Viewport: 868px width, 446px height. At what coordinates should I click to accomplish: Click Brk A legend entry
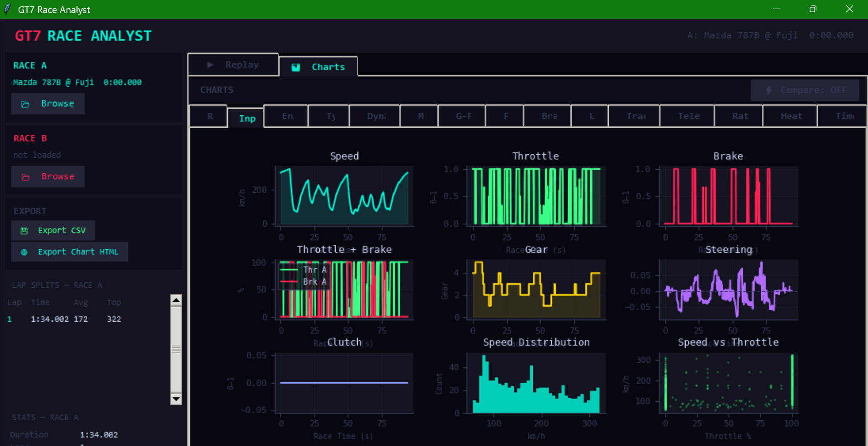pyautogui.click(x=304, y=282)
